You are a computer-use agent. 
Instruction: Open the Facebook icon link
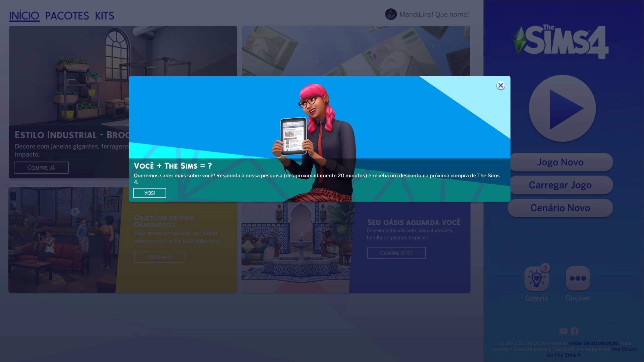click(x=575, y=331)
